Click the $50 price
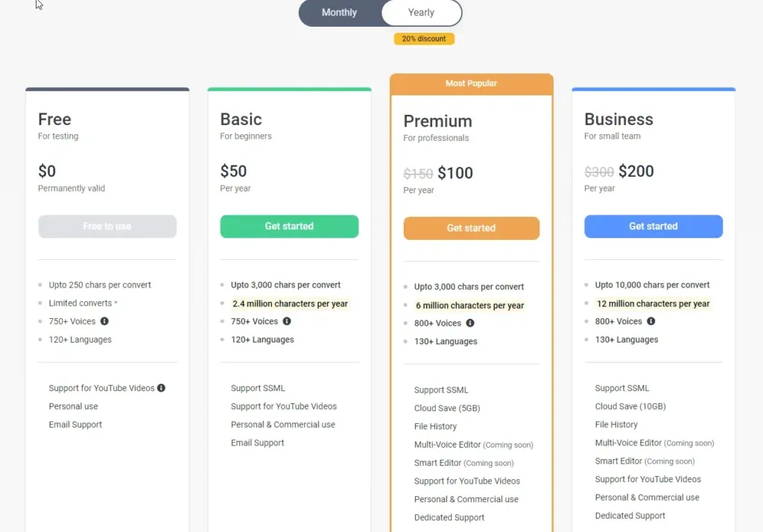The image size is (763, 532). (x=233, y=171)
